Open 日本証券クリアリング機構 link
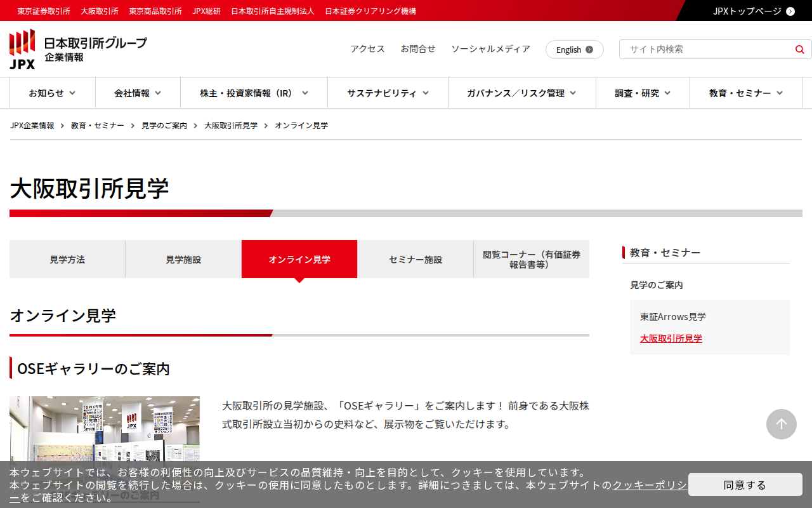The width and height of the screenshot is (812, 508). click(370, 11)
